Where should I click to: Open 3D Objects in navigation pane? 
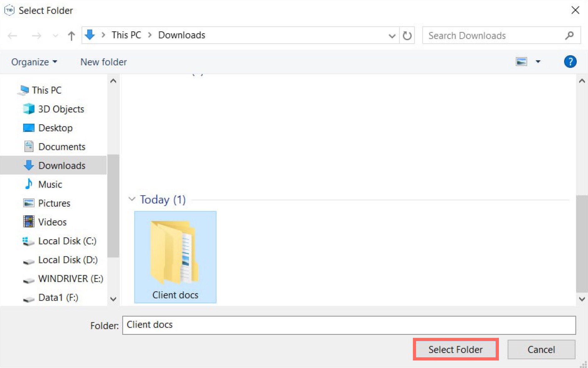[61, 109]
